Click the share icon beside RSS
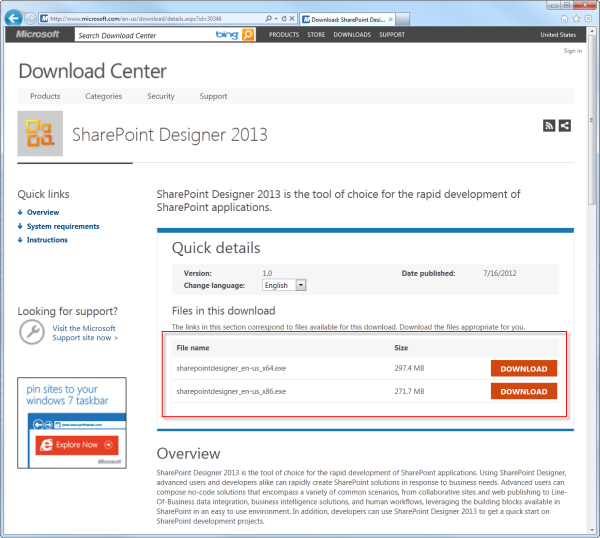 click(x=565, y=125)
